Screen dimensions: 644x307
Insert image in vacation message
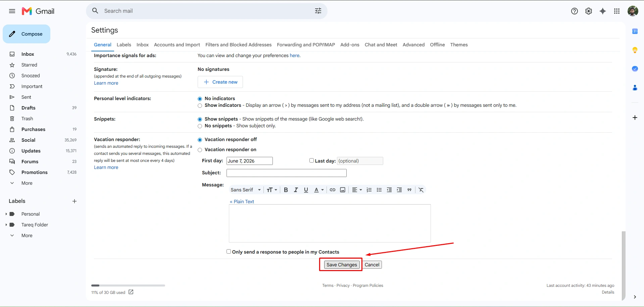click(x=343, y=190)
